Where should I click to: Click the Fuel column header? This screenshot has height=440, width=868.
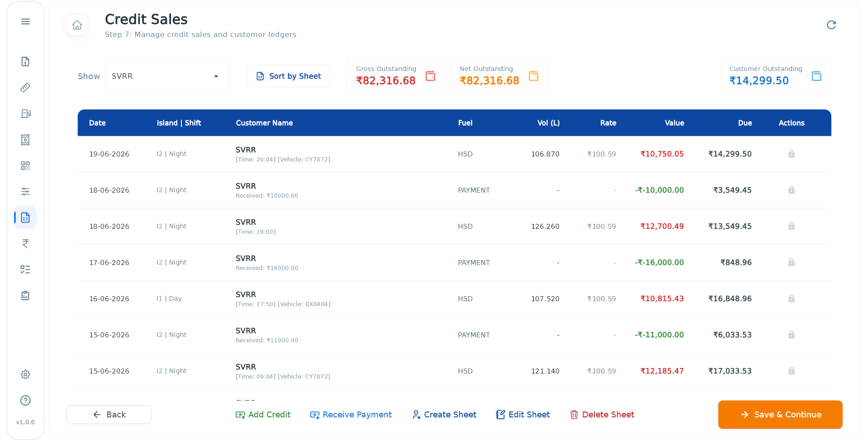tap(465, 123)
